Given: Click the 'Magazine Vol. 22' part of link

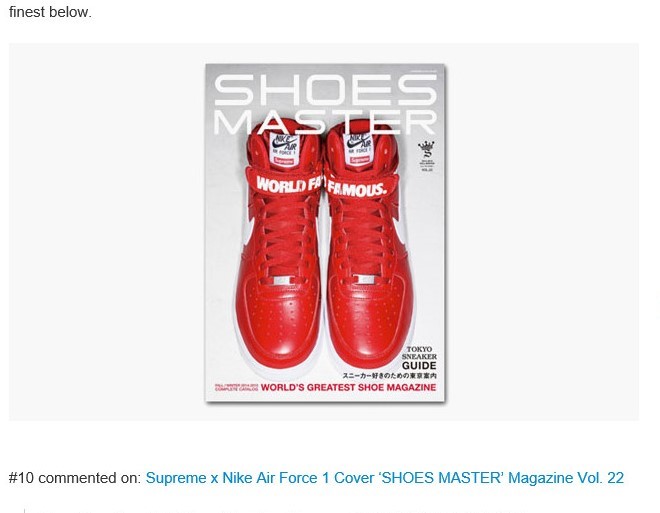Looking at the screenshot, I should [566, 478].
